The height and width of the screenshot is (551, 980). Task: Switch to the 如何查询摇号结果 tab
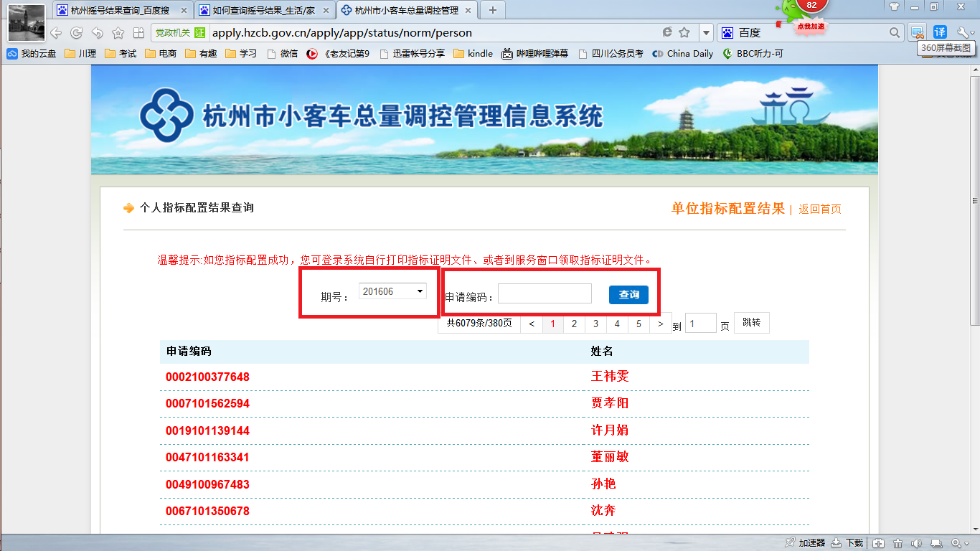[x=264, y=10]
